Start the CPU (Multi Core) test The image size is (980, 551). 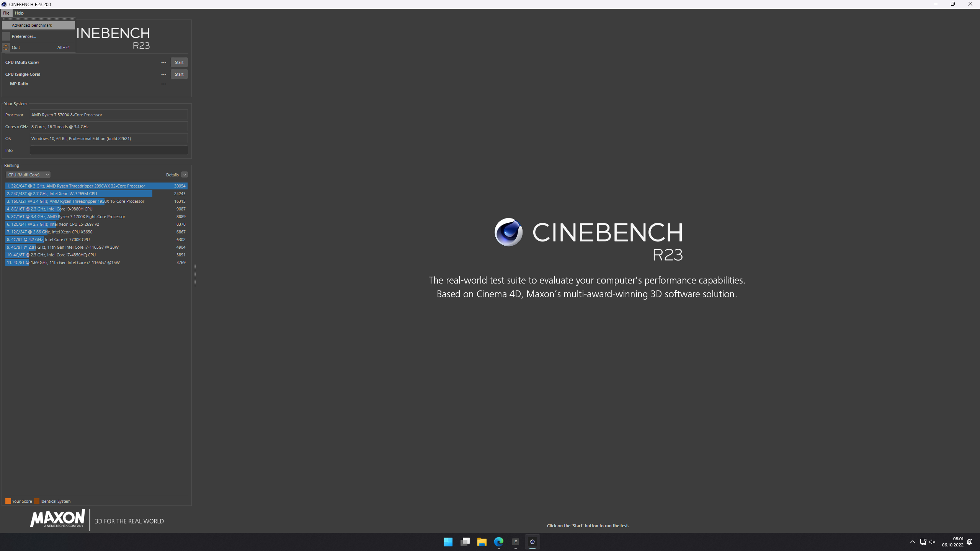[x=179, y=62]
